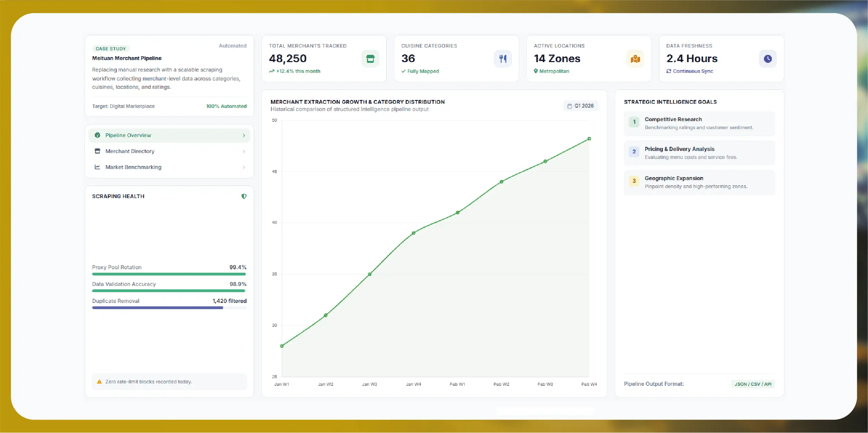Click the Q1 2026 period selector
This screenshot has height=433, width=868.
pyautogui.click(x=581, y=106)
